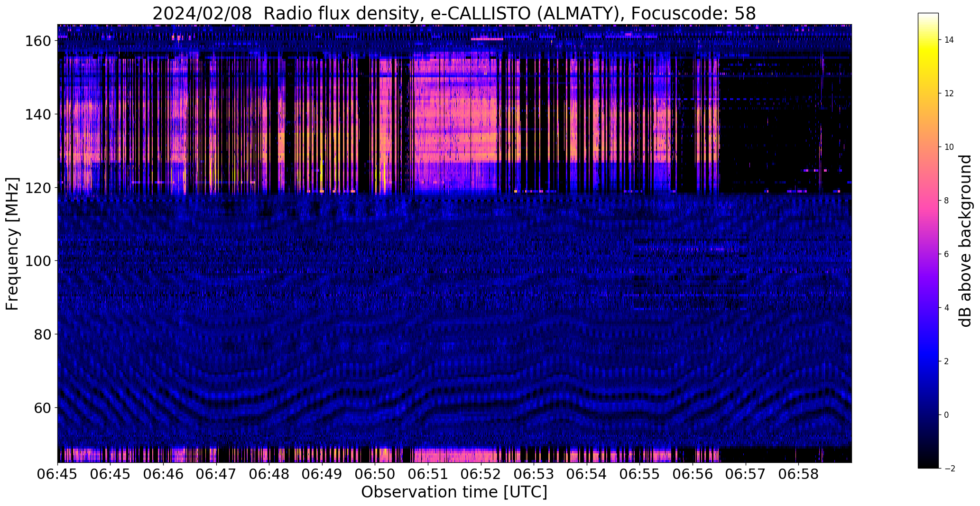Click the 140 tick on frequency axis
The height and width of the screenshot is (506, 980).
[x=37, y=114]
